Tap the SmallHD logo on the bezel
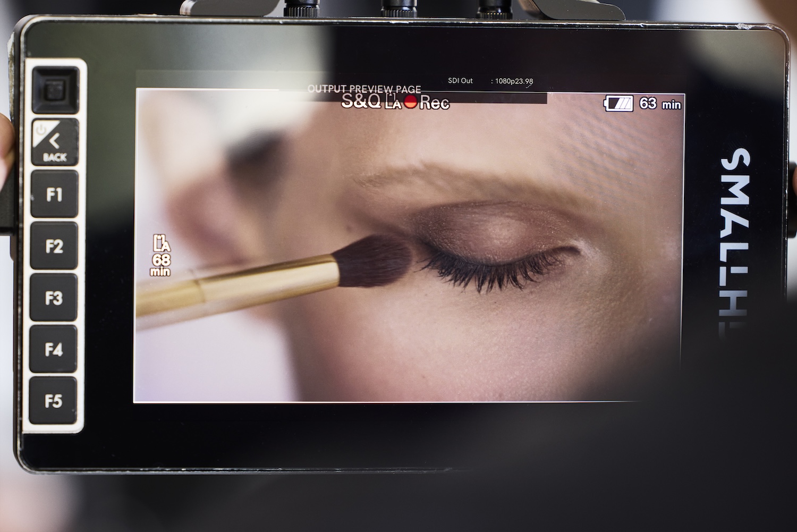Viewport: 797px width, 532px height. click(736, 240)
